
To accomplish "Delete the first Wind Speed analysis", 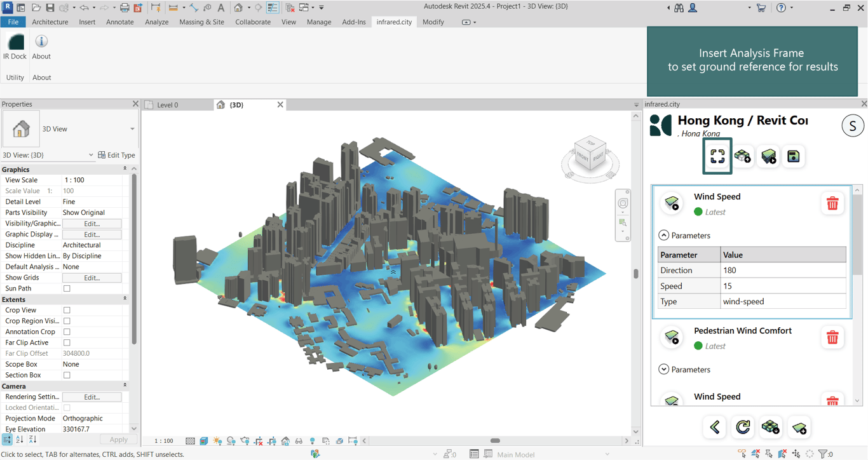I will coord(832,203).
